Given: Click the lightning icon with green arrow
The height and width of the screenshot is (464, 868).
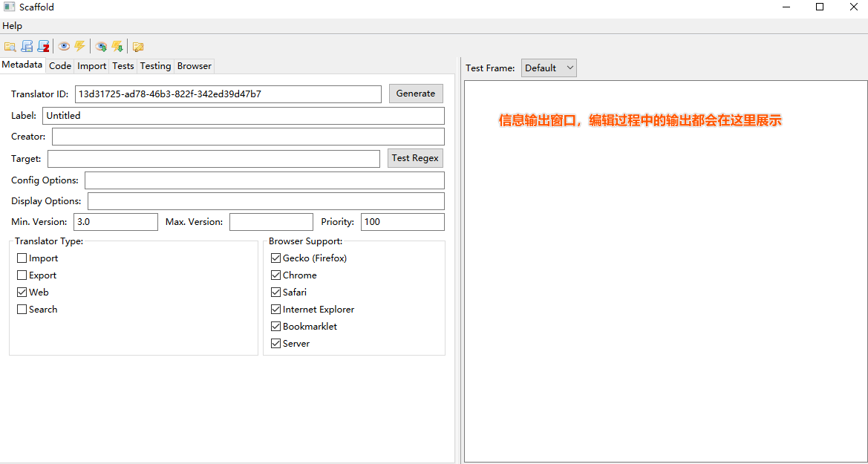Looking at the screenshot, I should click(117, 46).
